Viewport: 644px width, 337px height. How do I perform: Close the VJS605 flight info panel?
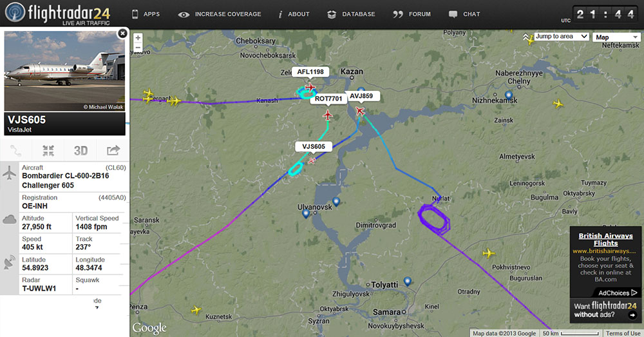[122, 34]
